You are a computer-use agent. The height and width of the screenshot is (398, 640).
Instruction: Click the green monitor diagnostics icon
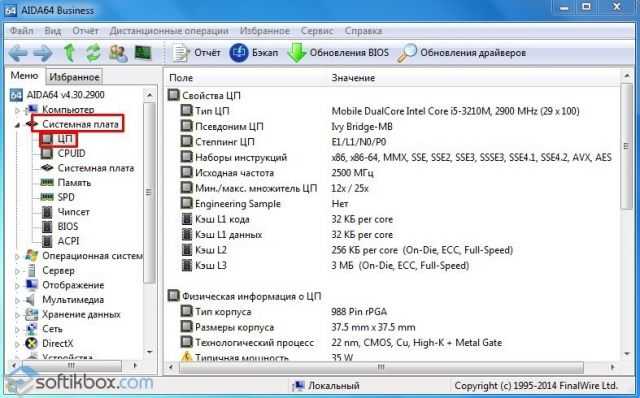pyautogui.click(x=143, y=53)
